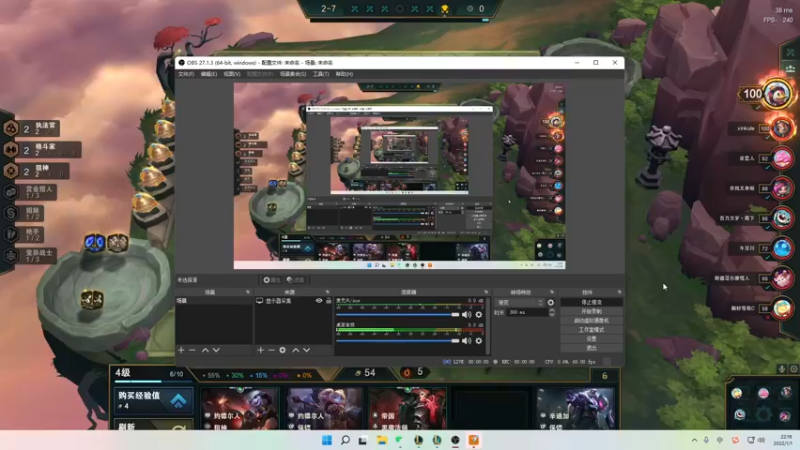The height and width of the screenshot is (450, 800).
Task: Open transition properties gear next to 渐变
Action: (x=551, y=303)
